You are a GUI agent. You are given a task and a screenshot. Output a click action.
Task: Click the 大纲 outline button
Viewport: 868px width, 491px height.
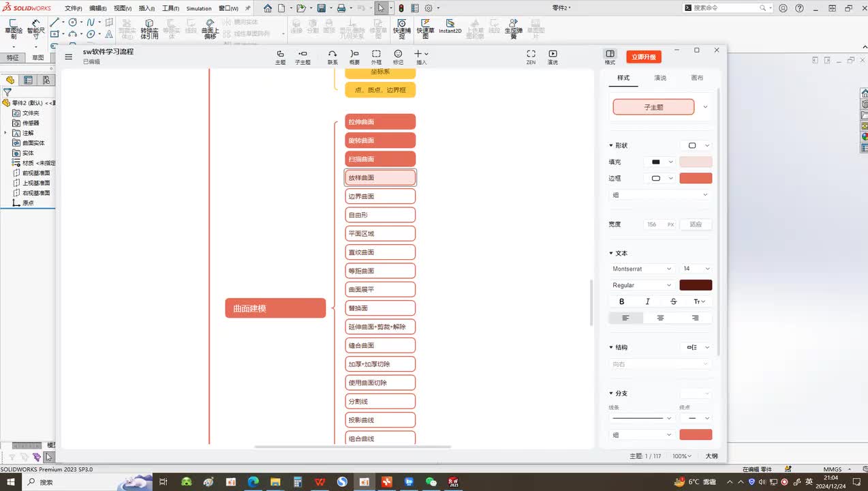pos(711,456)
